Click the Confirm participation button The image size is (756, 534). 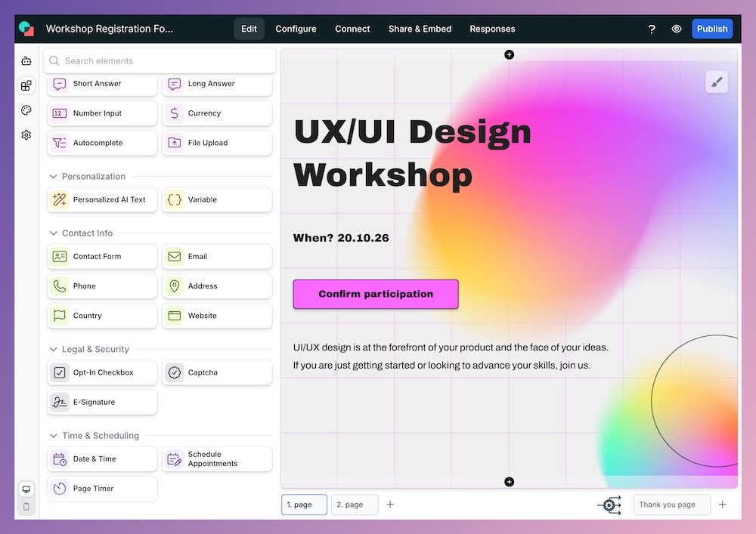tap(375, 294)
